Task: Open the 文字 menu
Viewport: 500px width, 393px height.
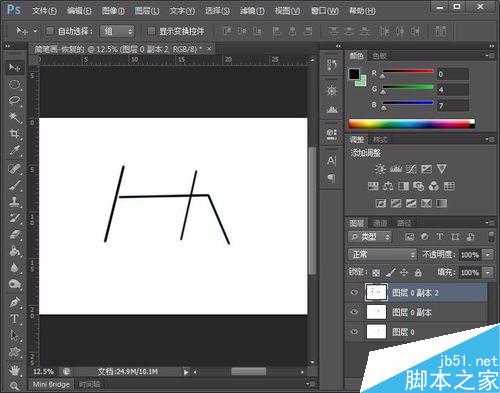Action: pos(182,11)
